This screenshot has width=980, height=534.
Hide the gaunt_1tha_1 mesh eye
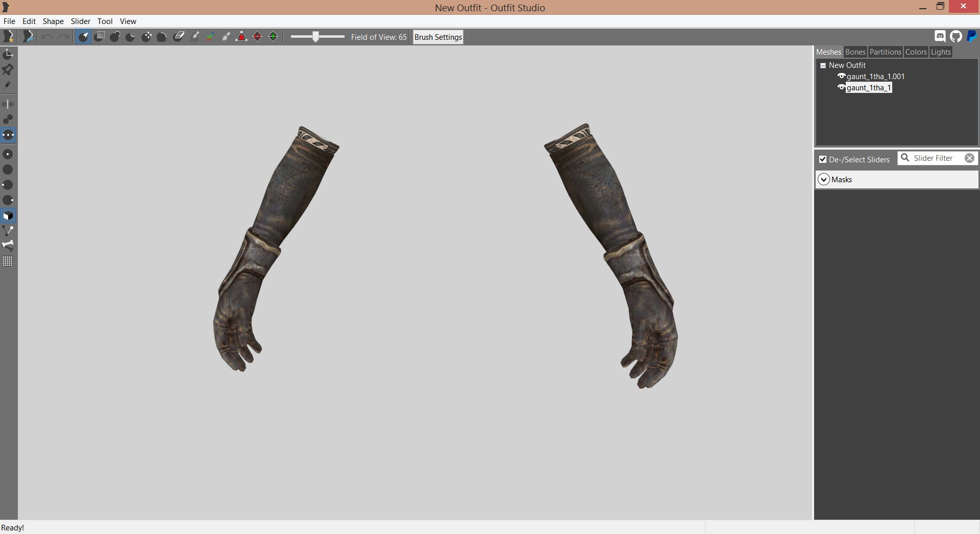click(841, 87)
